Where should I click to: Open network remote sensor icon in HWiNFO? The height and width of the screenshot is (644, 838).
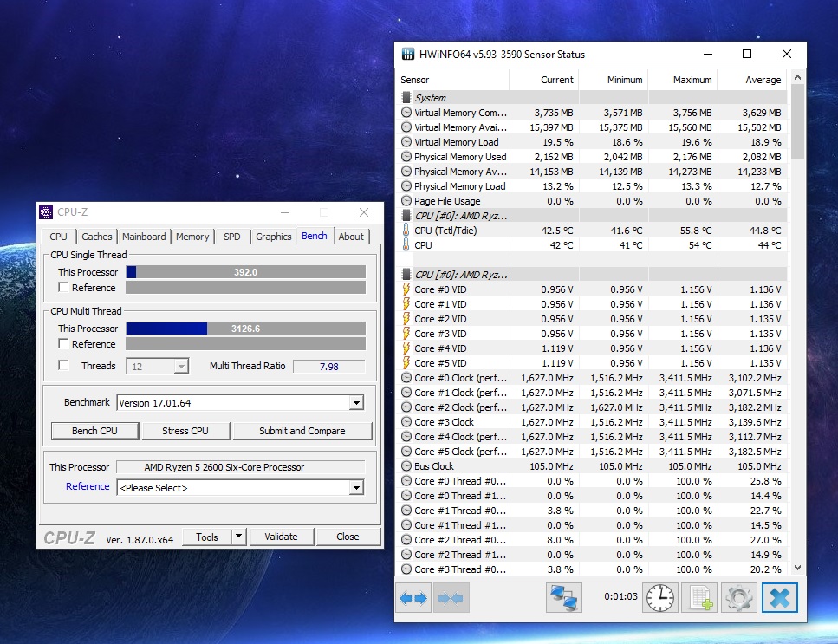(x=564, y=597)
